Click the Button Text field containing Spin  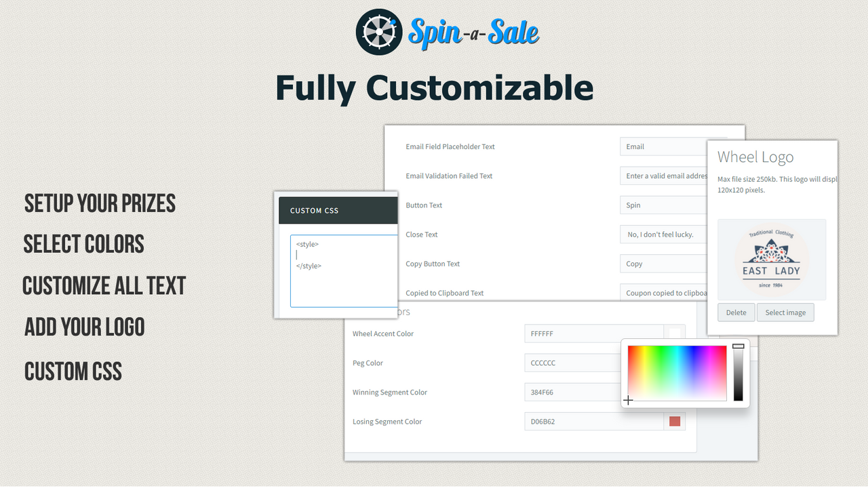661,205
